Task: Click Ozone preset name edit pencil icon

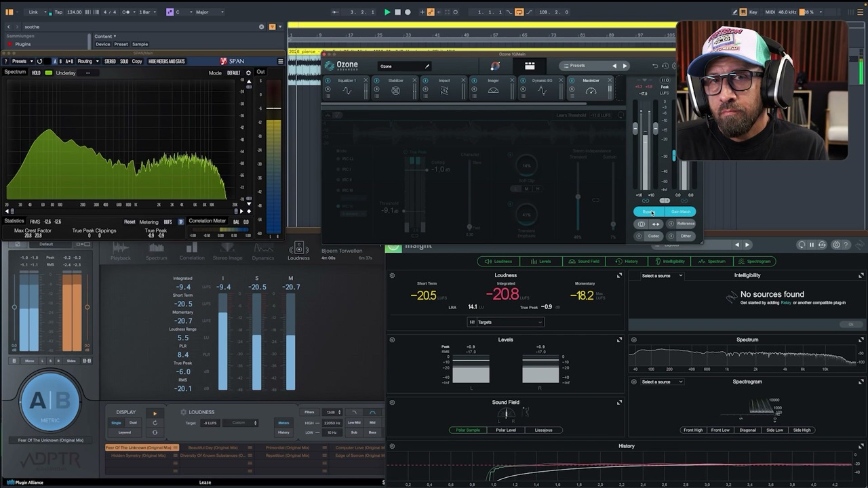Action: 427,66
